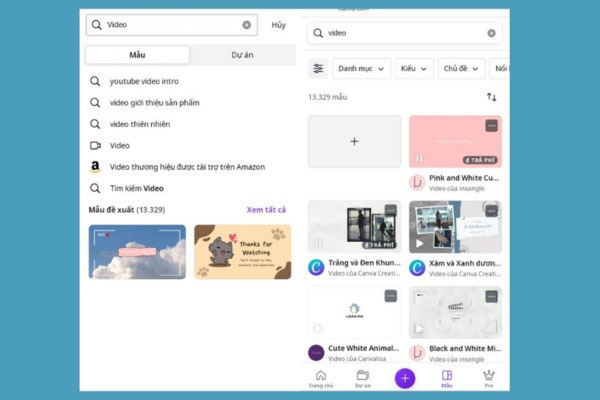Click the left Video search input
Image resolution: width=600 pixels, height=400 pixels.
(x=171, y=25)
